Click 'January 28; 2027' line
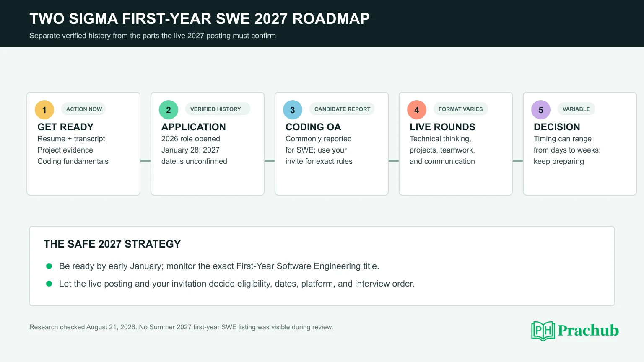 (190, 150)
